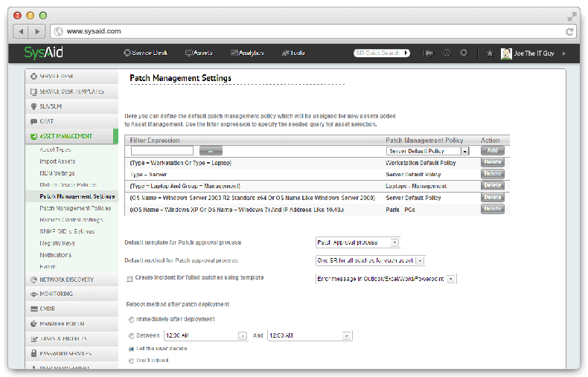Open Network Discovery sidebar section
The height and width of the screenshot is (377, 588).
point(72,280)
